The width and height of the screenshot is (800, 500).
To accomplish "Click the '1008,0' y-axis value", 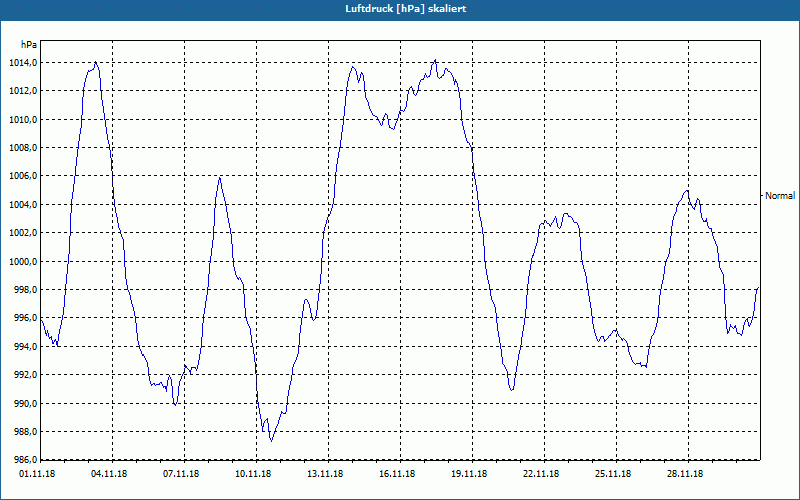I will pyautogui.click(x=22, y=148).
